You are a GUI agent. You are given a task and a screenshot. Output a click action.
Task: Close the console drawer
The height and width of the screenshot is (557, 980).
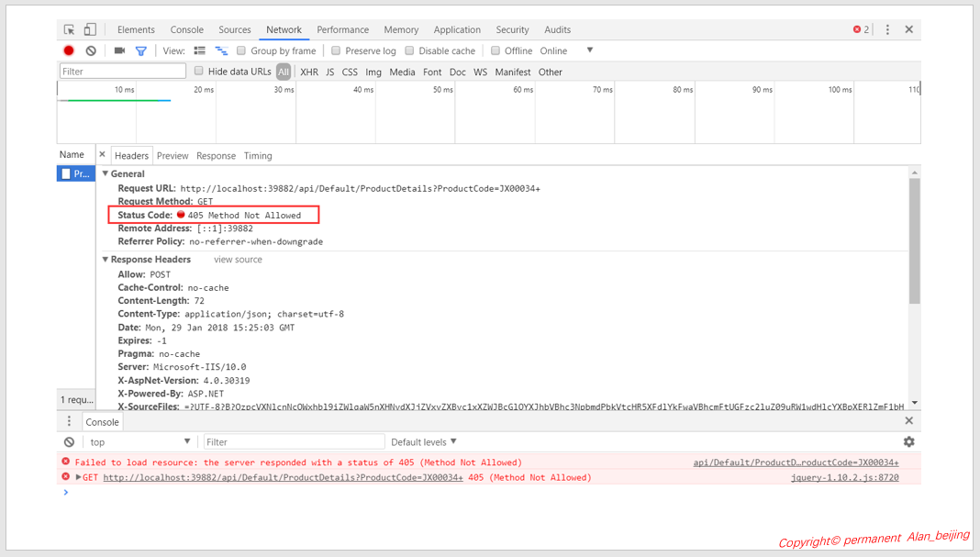click(x=908, y=420)
